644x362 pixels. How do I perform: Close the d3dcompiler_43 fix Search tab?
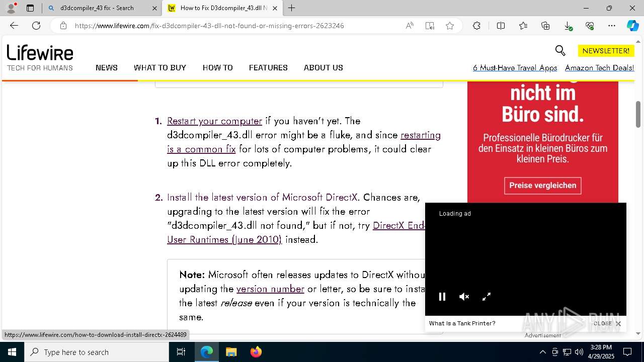(154, 8)
